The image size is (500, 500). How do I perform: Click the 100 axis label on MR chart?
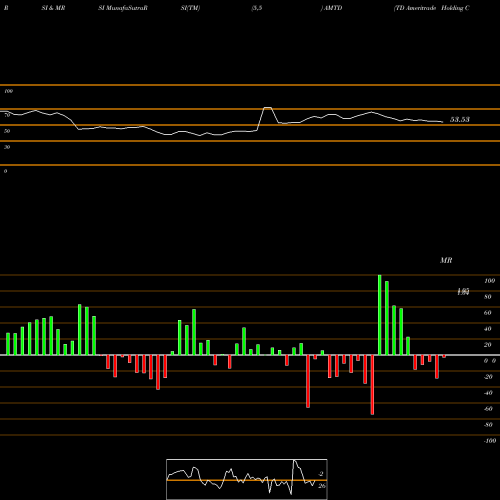pos(489,281)
